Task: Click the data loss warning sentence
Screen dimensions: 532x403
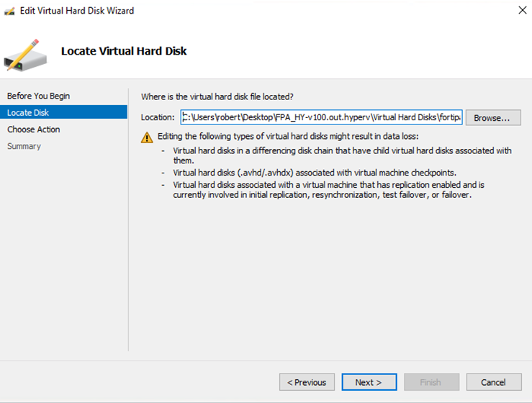Action: 289,137
